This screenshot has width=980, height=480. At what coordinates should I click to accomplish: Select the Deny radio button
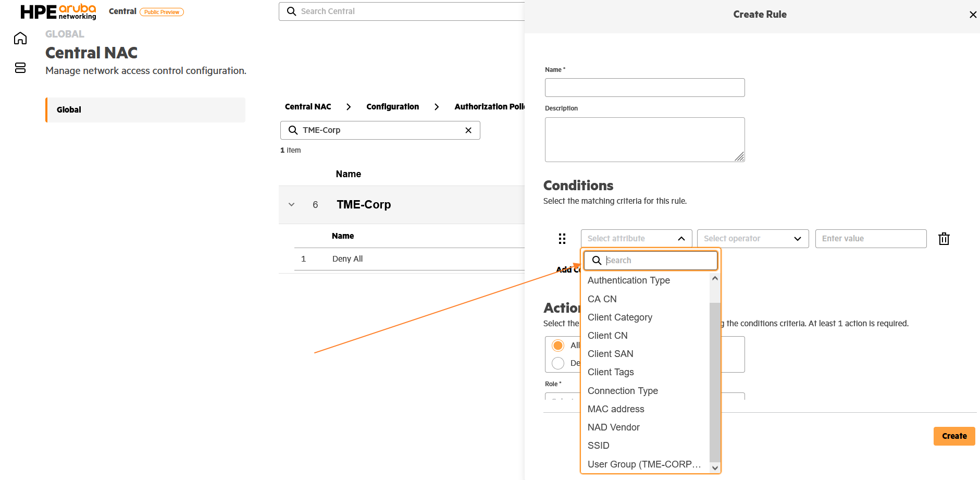pyautogui.click(x=558, y=363)
